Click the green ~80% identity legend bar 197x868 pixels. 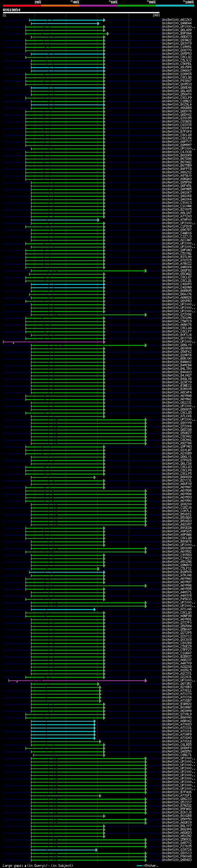pyautogui.click(x=137, y=6)
